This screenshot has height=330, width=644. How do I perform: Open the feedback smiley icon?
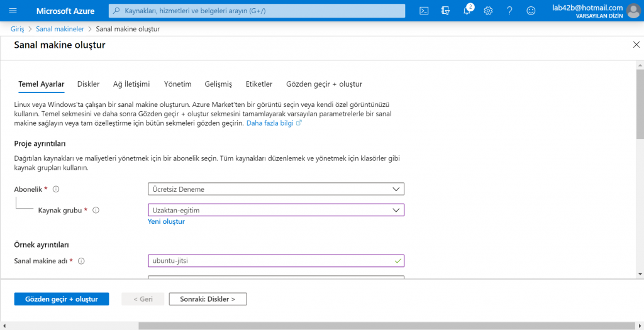tap(531, 11)
